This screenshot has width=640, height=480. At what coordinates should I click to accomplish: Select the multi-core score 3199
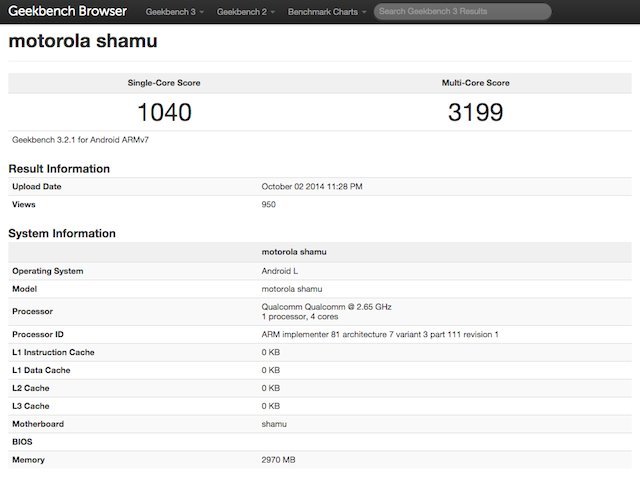point(475,112)
